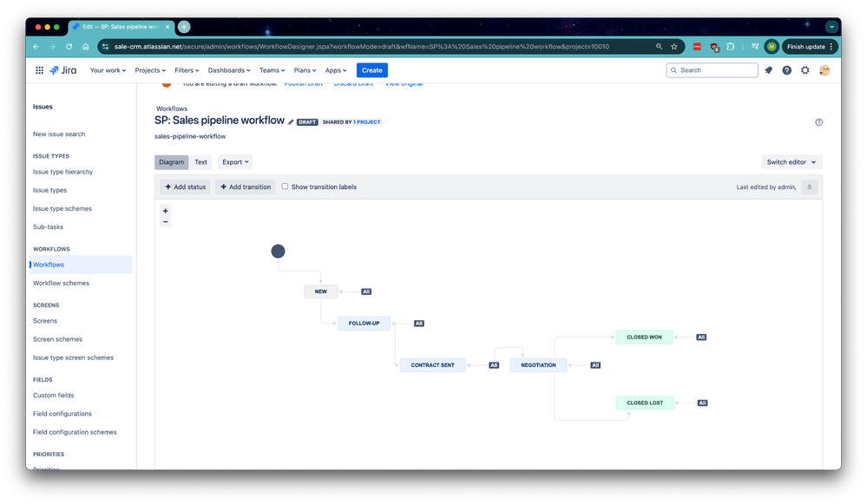Screen dimensions: 867x504
Task: Select the NEGOTIATION status node
Action: (539, 365)
